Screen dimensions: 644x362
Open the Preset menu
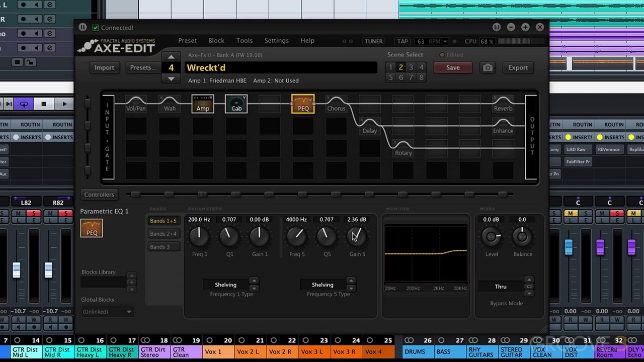click(187, 41)
